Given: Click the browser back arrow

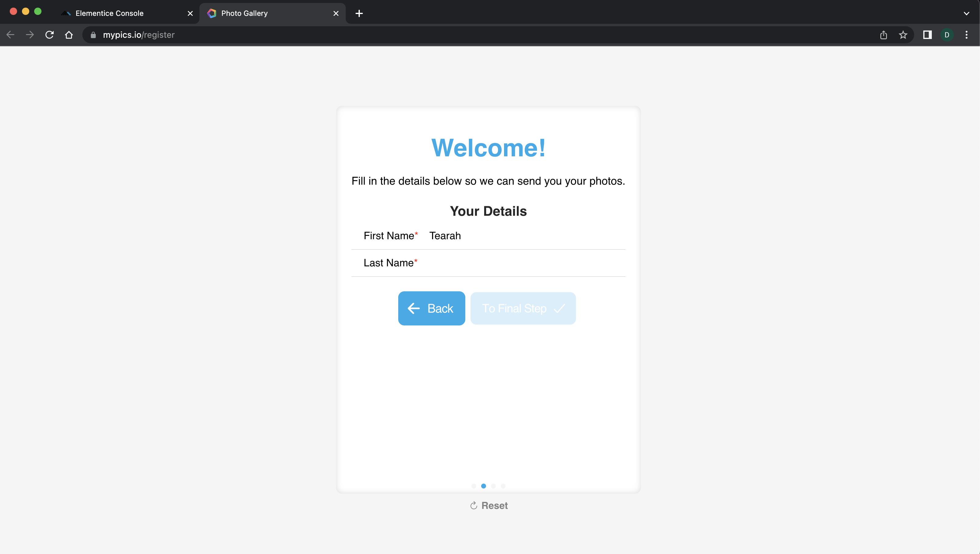Looking at the screenshot, I should pos(10,35).
